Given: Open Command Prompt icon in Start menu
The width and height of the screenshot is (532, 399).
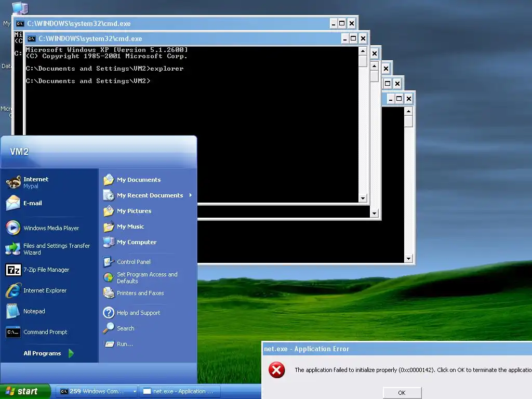Looking at the screenshot, I should (x=13, y=332).
